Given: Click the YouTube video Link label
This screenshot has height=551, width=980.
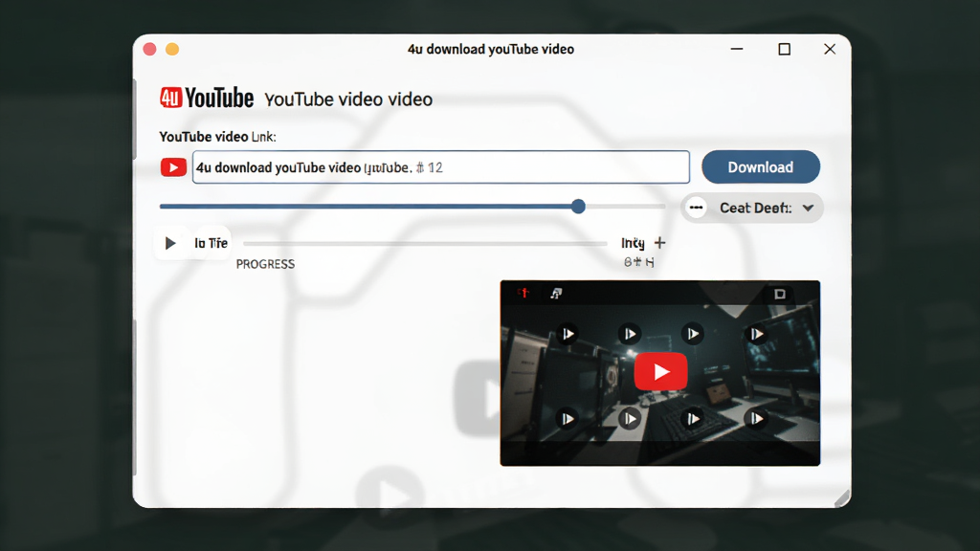Looking at the screenshot, I should pyautogui.click(x=217, y=137).
